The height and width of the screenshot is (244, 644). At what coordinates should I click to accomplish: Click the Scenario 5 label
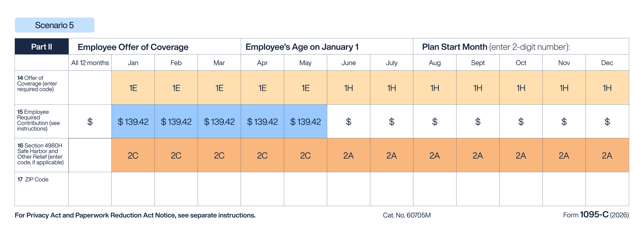pos(54,25)
